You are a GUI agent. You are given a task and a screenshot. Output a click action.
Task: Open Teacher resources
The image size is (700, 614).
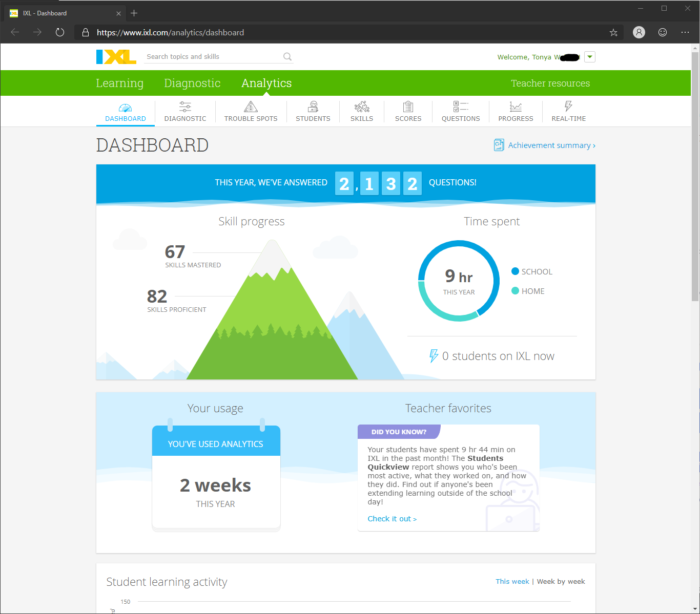coord(550,83)
